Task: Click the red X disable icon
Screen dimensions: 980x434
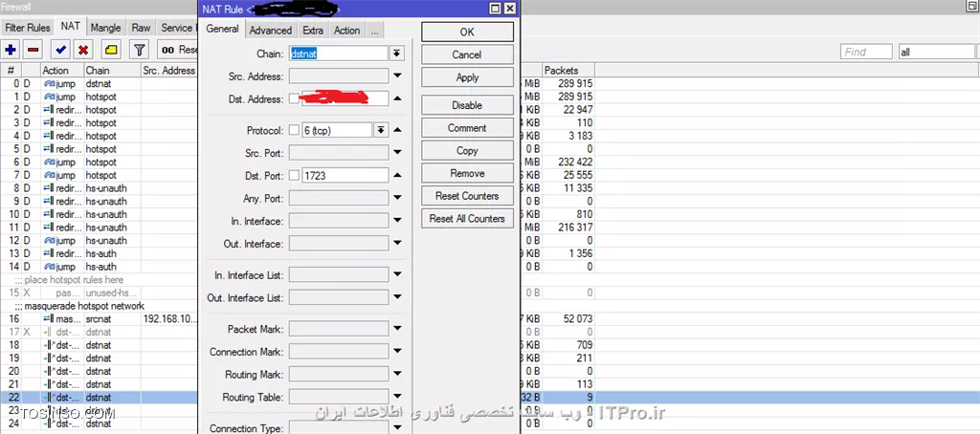Action: pyautogui.click(x=83, y=50)
